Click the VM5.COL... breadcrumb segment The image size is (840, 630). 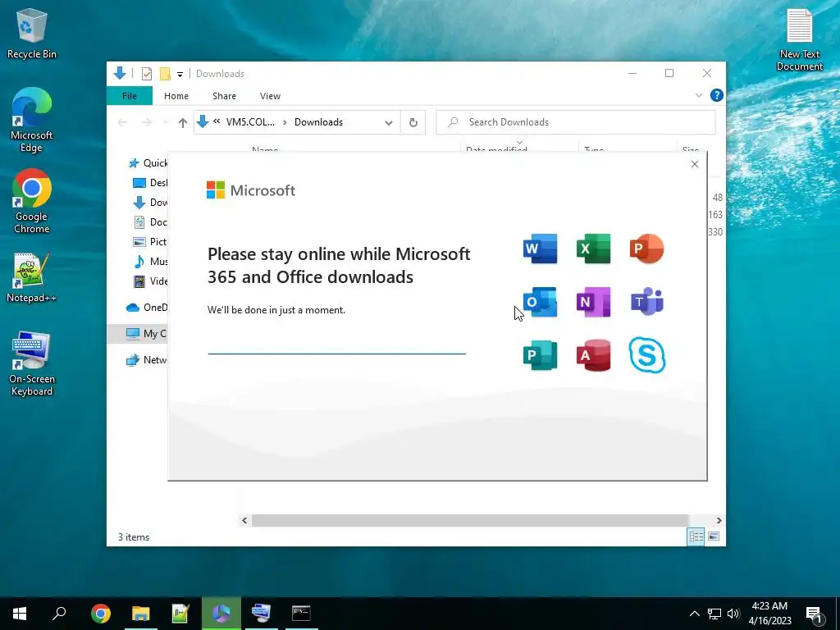250,122
